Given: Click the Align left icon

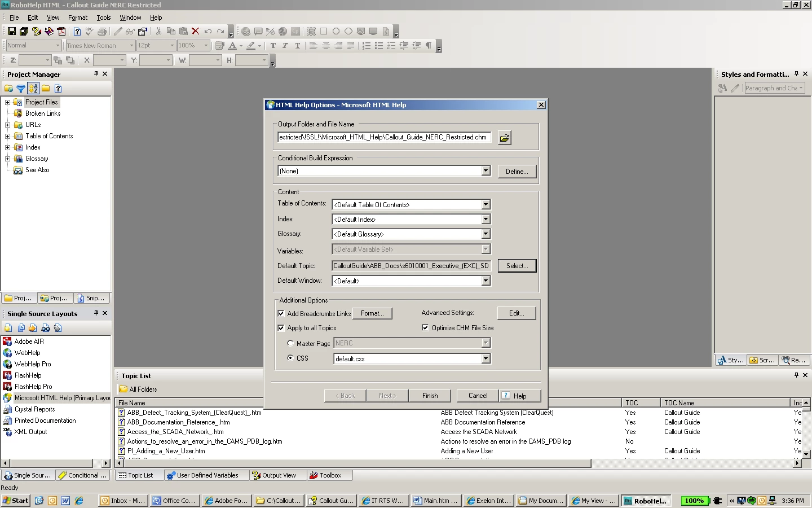Looking at the screenshot, I should [x=314, y=46].
